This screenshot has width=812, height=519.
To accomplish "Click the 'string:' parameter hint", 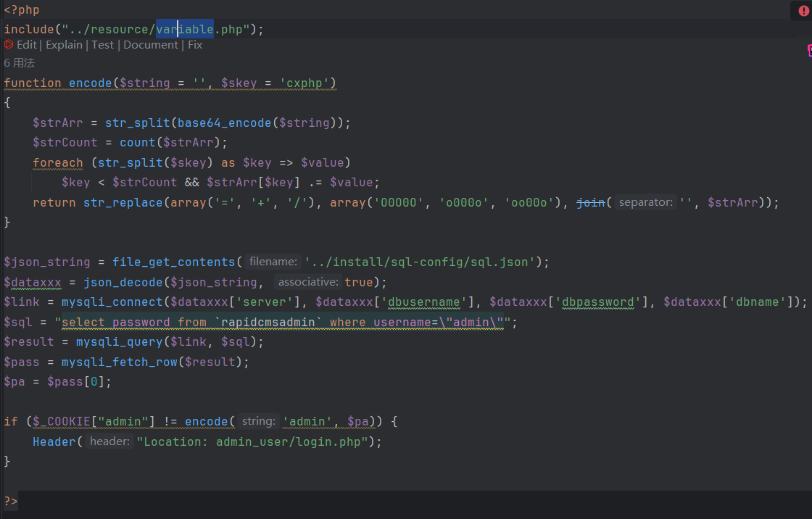I will (x=258, y=421).
